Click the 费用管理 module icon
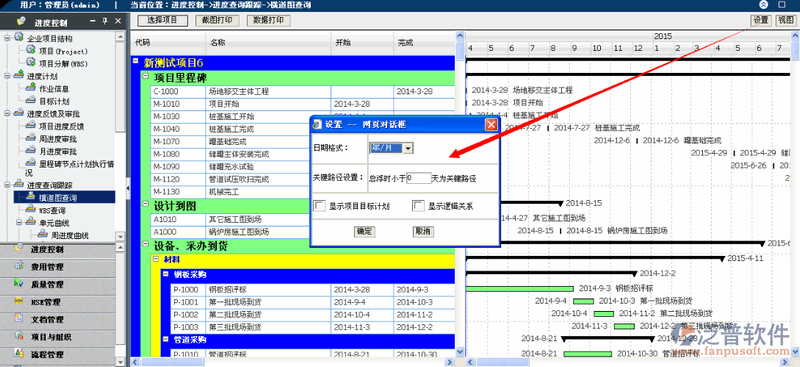800x367 pixels. 19,266
